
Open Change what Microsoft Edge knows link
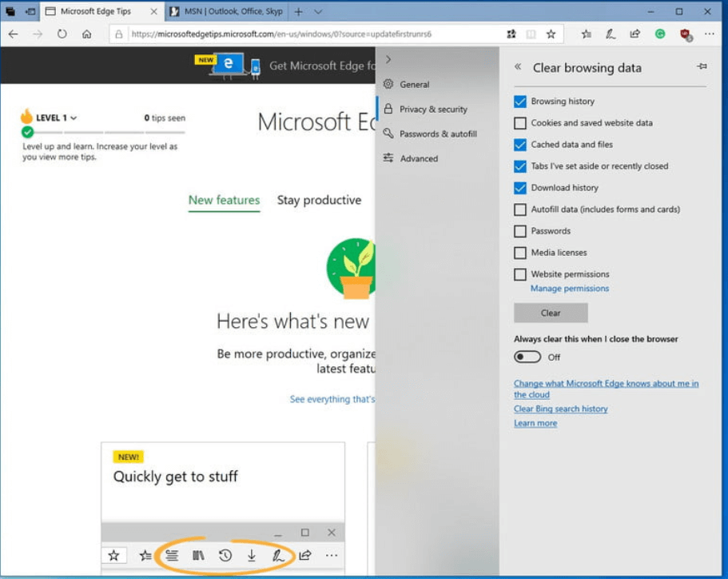pos(606,389)
